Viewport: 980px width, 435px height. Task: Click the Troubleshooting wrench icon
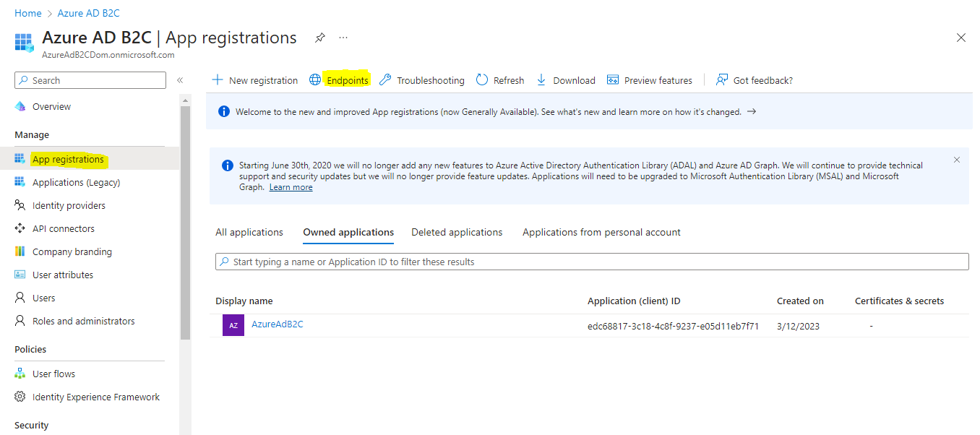click(385, 79)
